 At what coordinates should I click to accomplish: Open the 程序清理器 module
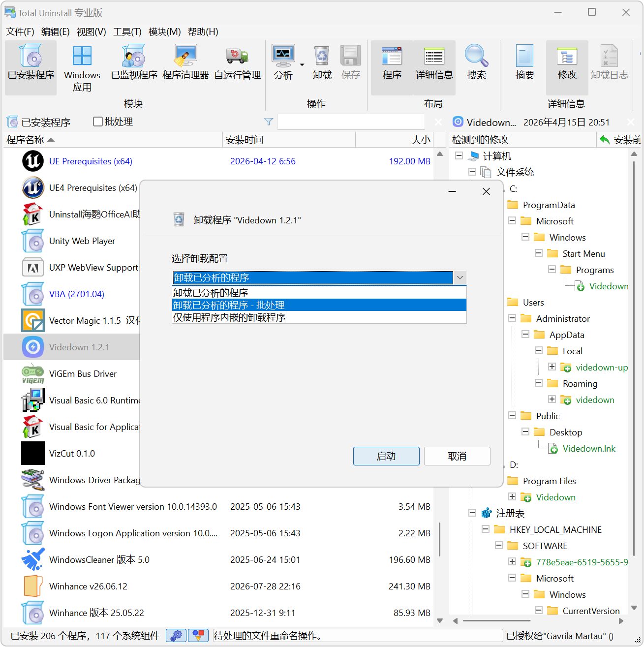pyautogui.click(x=185, y=67)
